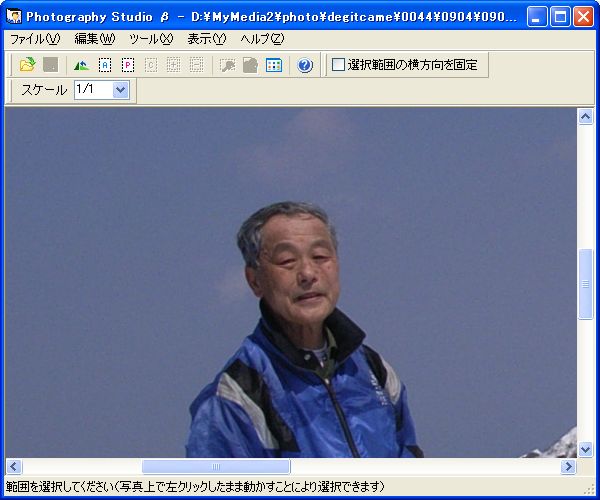Click the green mountain image icon
The height and width of the screenshot is (500, 600).
(81, 65)
